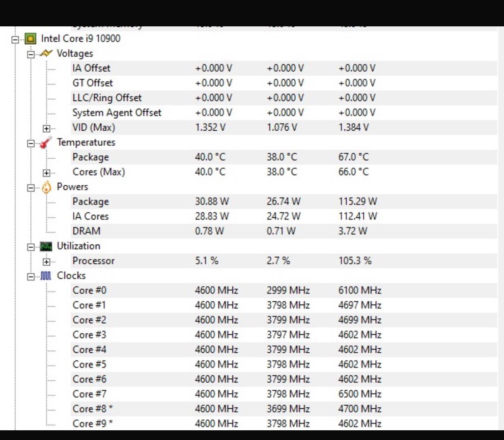Click the 66.0 °C cores max temperature
This screenshot has height=440, width=504.
pos(353,172)
